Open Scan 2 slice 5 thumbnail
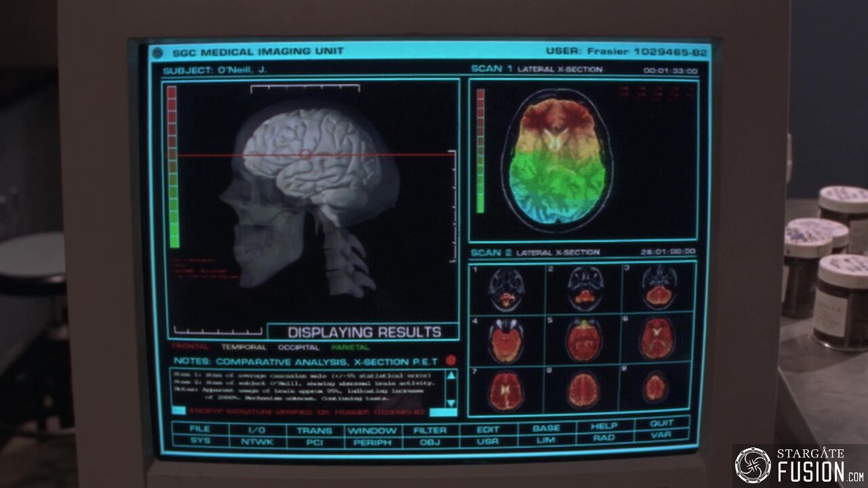Image resolution: width=868 pixels, height=488 pixels. pos(583,339)
